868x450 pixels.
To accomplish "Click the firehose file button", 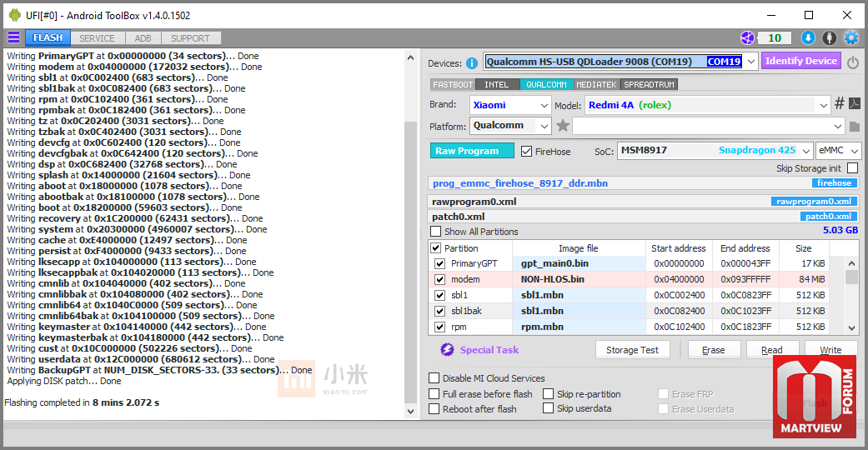I will pos(835,183).
